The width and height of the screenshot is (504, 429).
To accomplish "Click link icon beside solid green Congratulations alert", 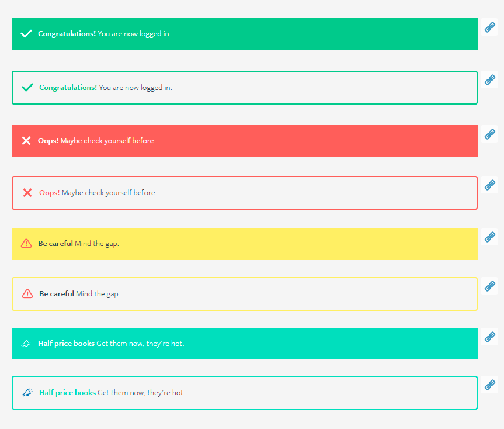I will click(490, 27).
